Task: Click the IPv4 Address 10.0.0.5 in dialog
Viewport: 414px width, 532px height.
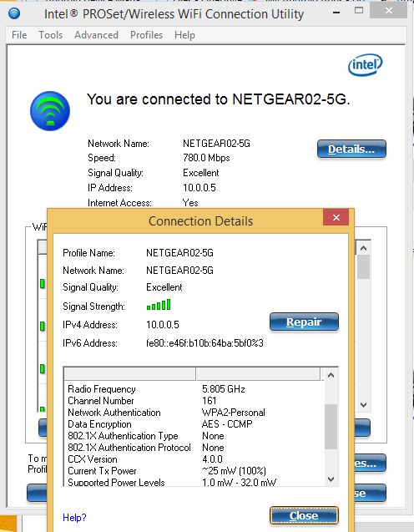Action: 163,325
